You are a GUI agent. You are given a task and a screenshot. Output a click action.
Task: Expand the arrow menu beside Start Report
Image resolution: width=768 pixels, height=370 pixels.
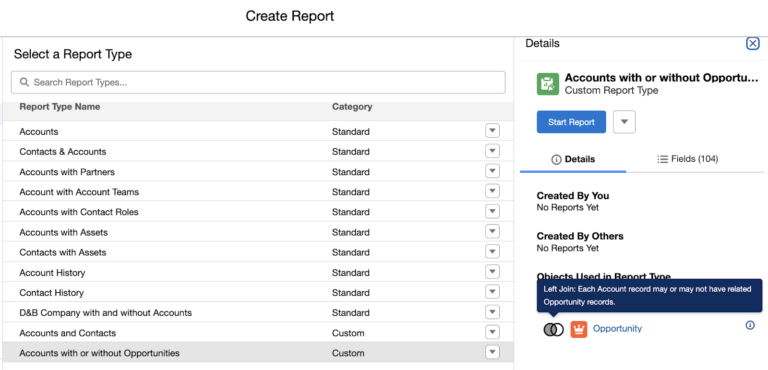(x=624, y=122)
